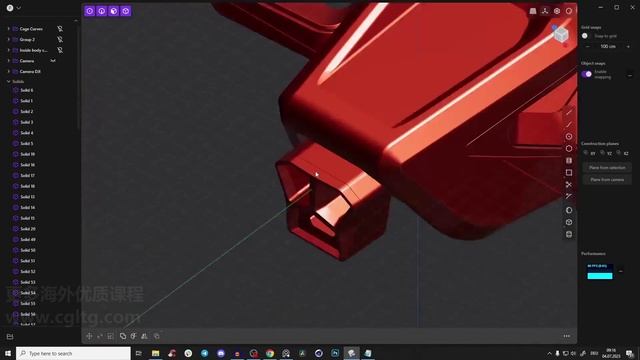Click the FPS performance graph
The image size is (640, 360).
600,271
